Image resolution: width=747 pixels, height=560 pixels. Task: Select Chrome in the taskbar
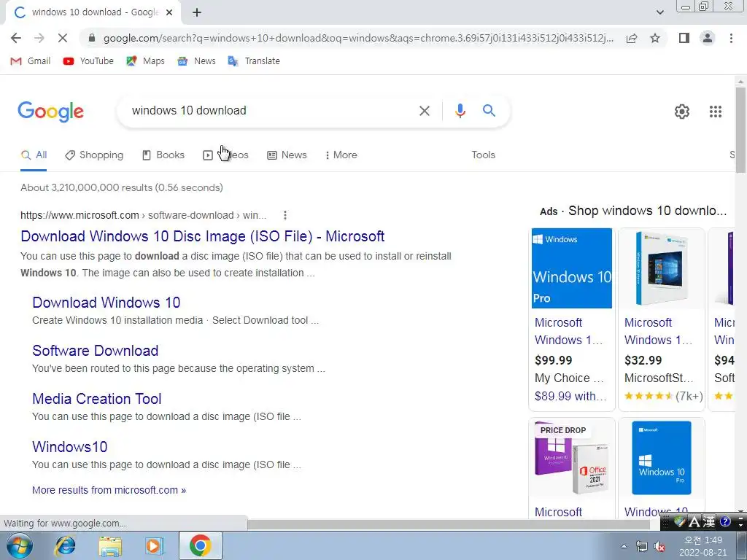201,545
